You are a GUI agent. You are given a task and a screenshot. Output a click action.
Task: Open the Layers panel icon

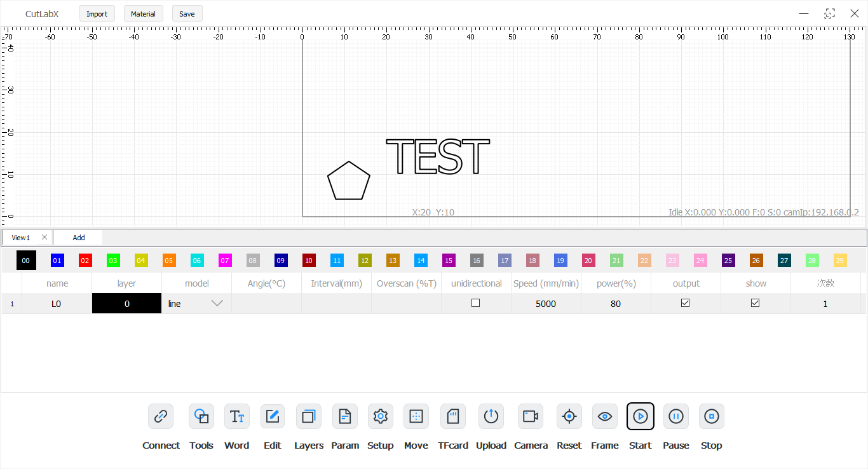point(309,416)
